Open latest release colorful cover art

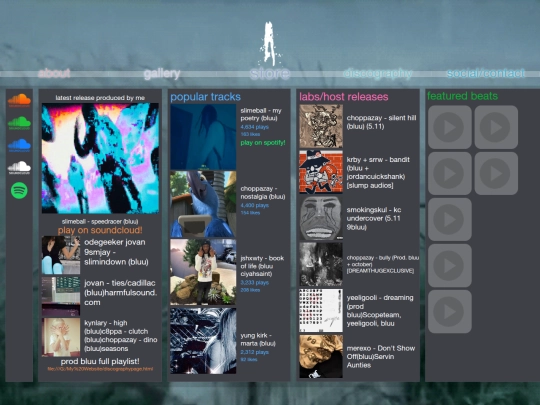pyautogui.click(x=100, y=158)
